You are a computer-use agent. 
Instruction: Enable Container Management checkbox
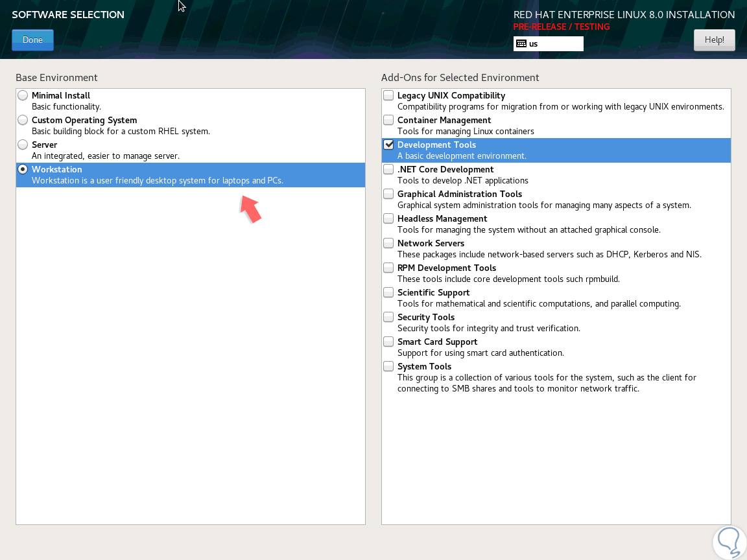[x=388, y=120]
